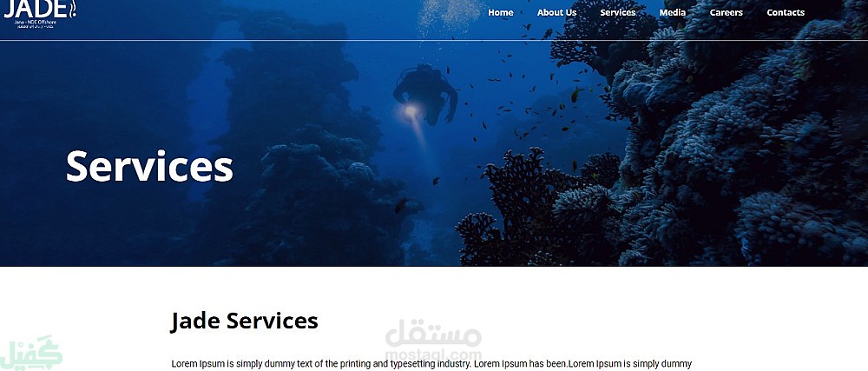
Task: Open the Home page
Action: click(501, 12)
